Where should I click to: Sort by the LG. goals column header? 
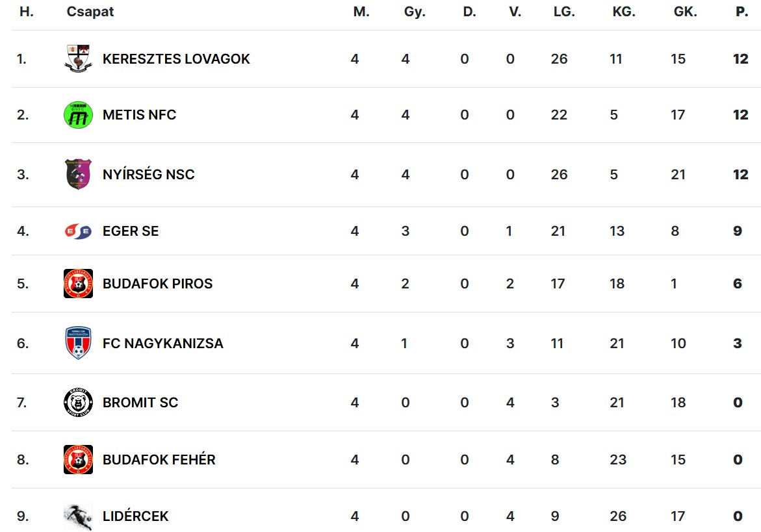tap(564, 12)
